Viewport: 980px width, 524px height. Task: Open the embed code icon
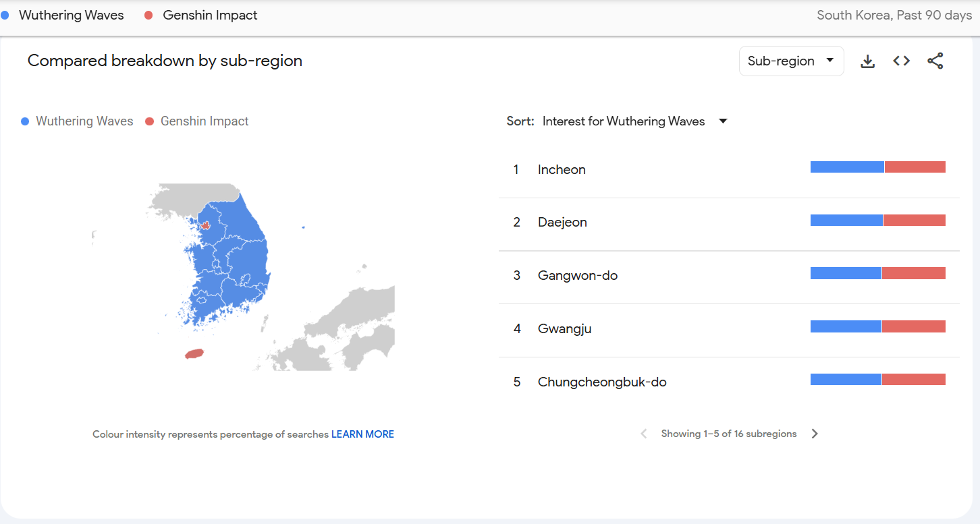click(x=901, y=61)
